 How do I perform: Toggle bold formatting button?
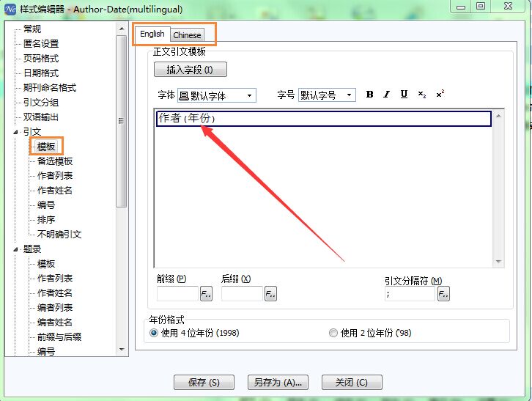(369, 95)
